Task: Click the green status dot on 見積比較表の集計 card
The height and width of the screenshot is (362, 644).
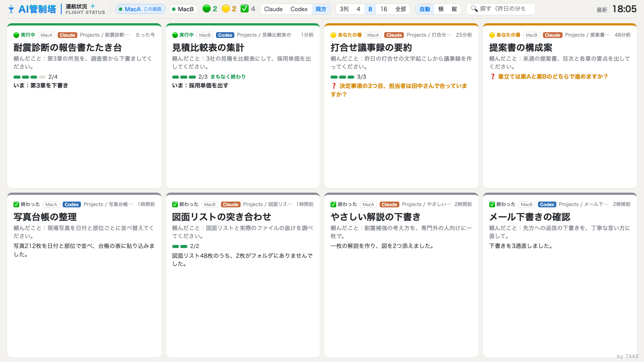Action: point(175,35)
